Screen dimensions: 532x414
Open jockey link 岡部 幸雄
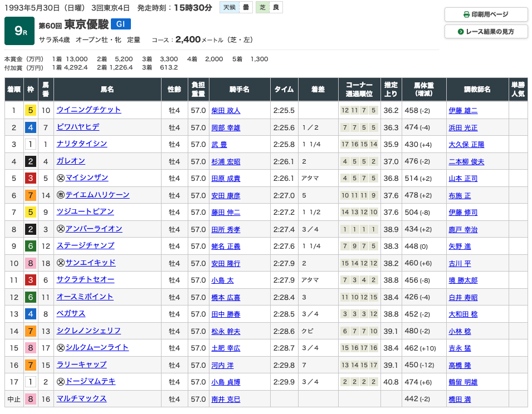click(226, 127)
